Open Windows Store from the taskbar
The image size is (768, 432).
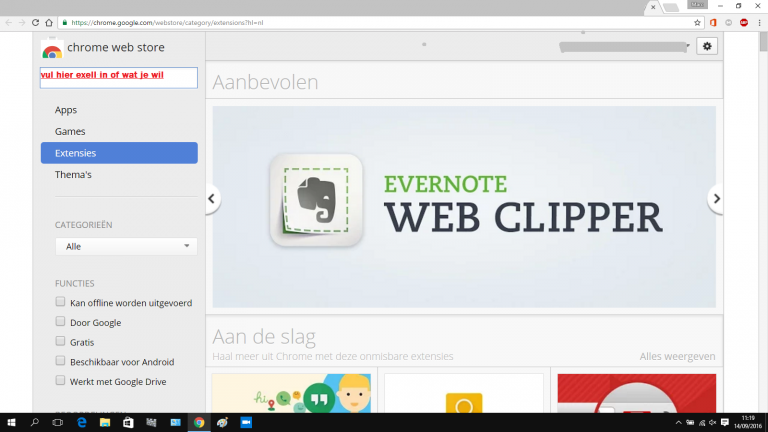(128, 422)
